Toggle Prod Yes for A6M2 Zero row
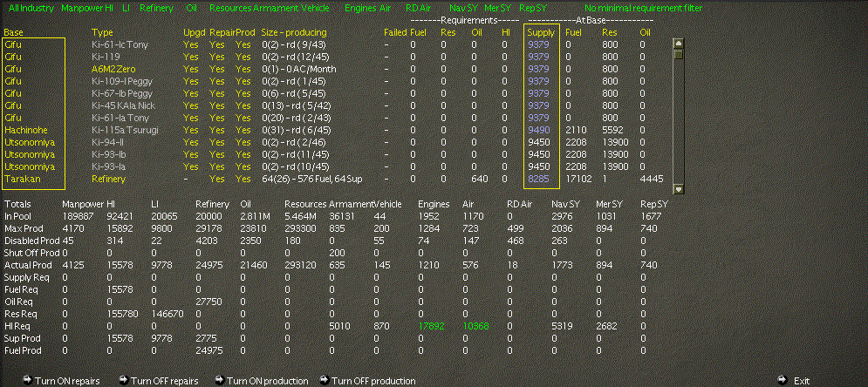868x387 pixels. pyautogui.click(x=243, y=69)
